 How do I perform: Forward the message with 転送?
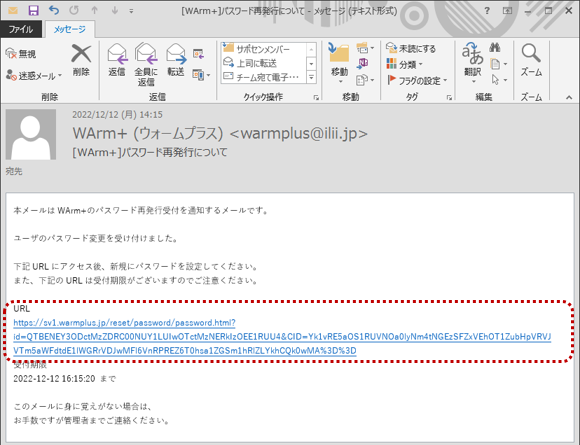(176, 60)
